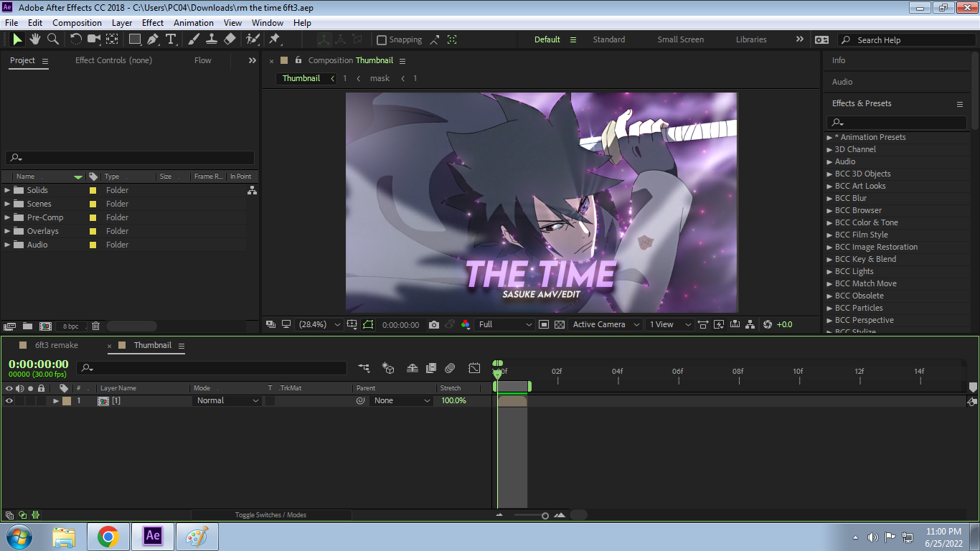Select the Rectangle shape tool

[x=134, y=39]
